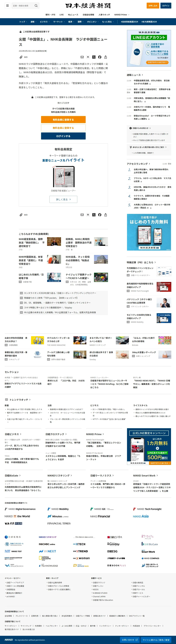The image size is (176, 644).
Task: Share to Facebook icon above article text
Action: [x=100, y=57]
